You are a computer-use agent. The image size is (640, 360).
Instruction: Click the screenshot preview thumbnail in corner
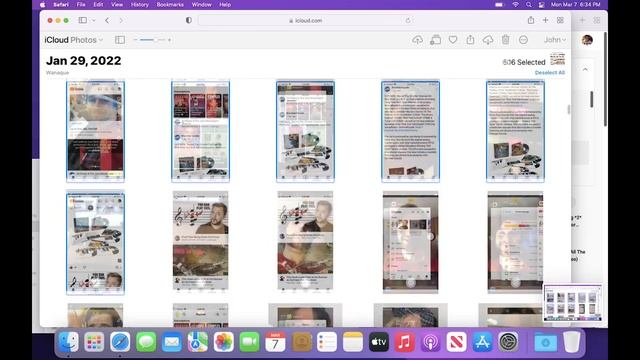coord(573,303)
